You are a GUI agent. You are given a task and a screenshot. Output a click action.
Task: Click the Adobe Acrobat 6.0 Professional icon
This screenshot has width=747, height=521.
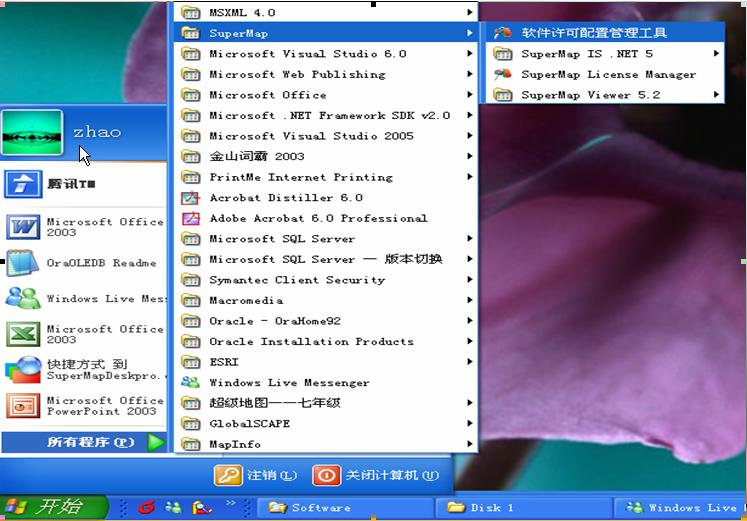191,218
